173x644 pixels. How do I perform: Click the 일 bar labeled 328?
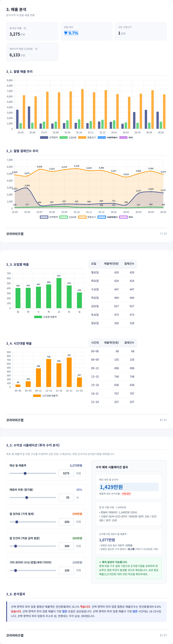79,300
